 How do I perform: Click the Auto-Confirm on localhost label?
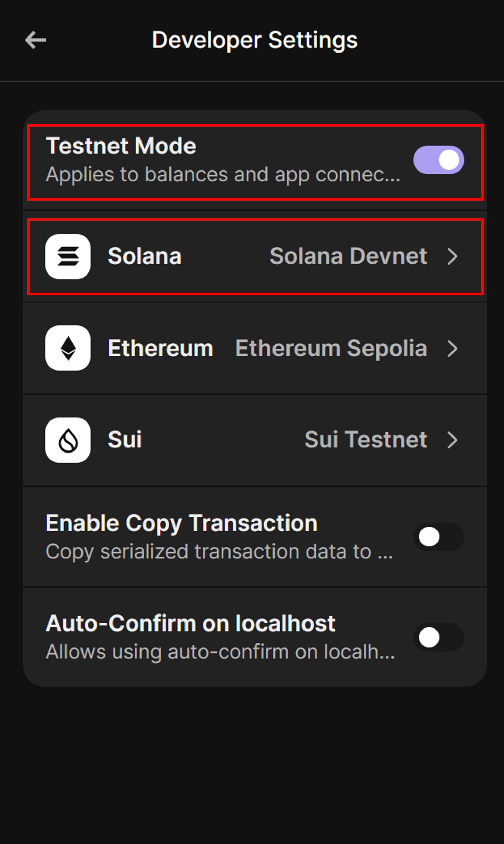pyautogui.click(x=190, y=623)
